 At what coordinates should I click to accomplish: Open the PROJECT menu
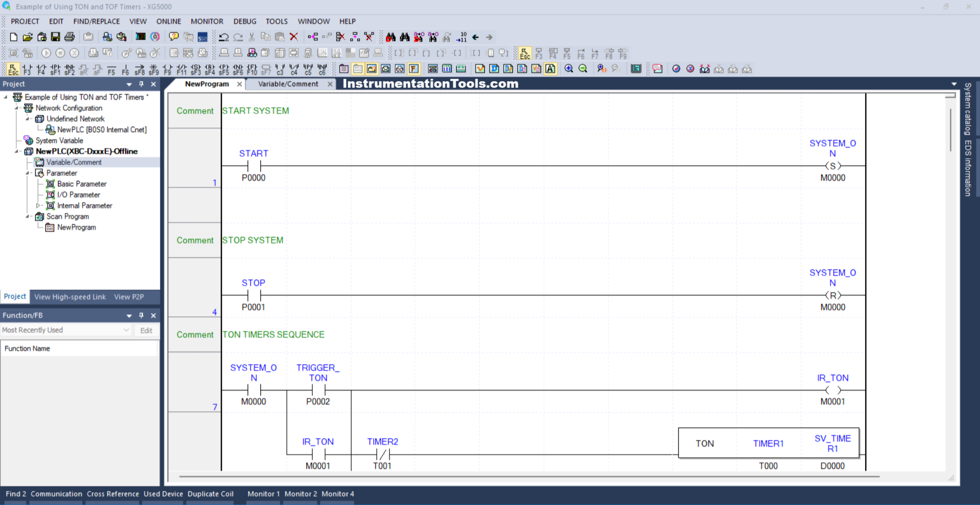pyautogui.click(x=25, y=21)
